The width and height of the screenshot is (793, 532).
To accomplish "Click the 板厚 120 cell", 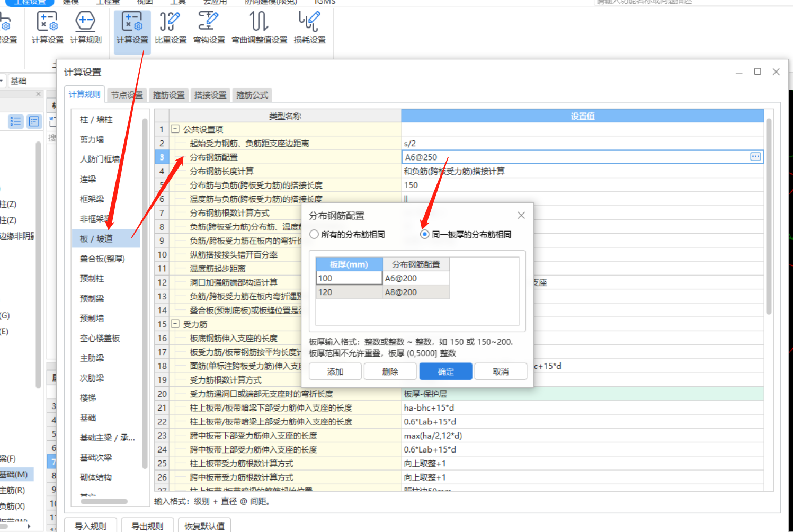I will click(x=349, y=292).
